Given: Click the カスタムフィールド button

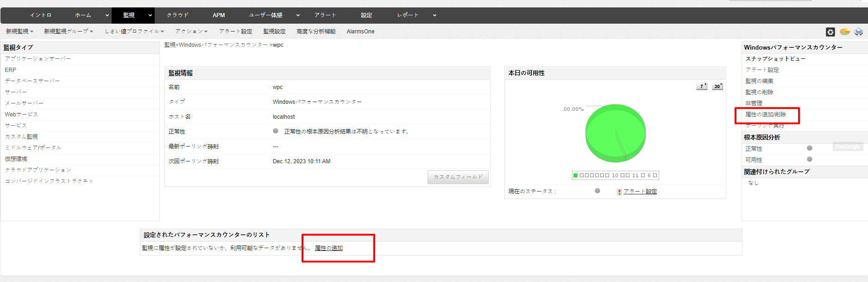Looking at the screenshot, I should 458,177.
